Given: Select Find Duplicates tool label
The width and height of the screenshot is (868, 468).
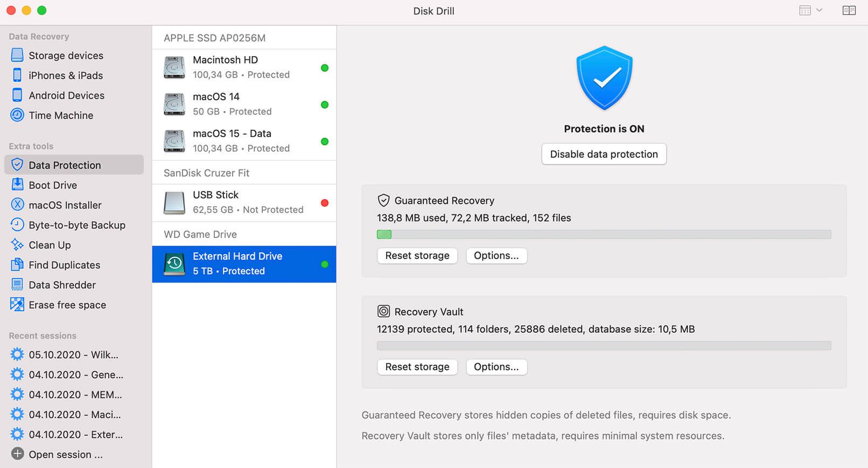Looking at the screenshot, I should coord(64,265).
